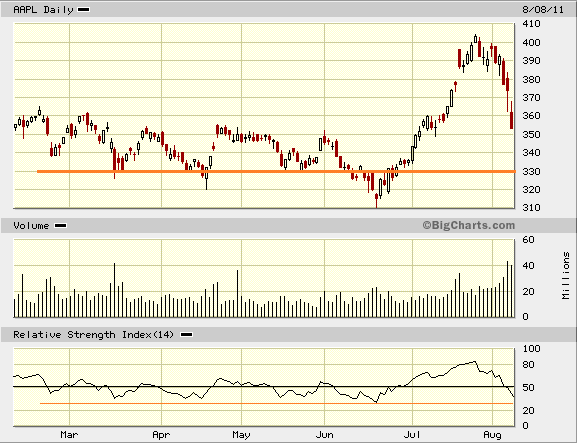The width and height of the screenshot is (577, 443).
Task: Click the 'Jul' month label
Action: click(412, 435)
